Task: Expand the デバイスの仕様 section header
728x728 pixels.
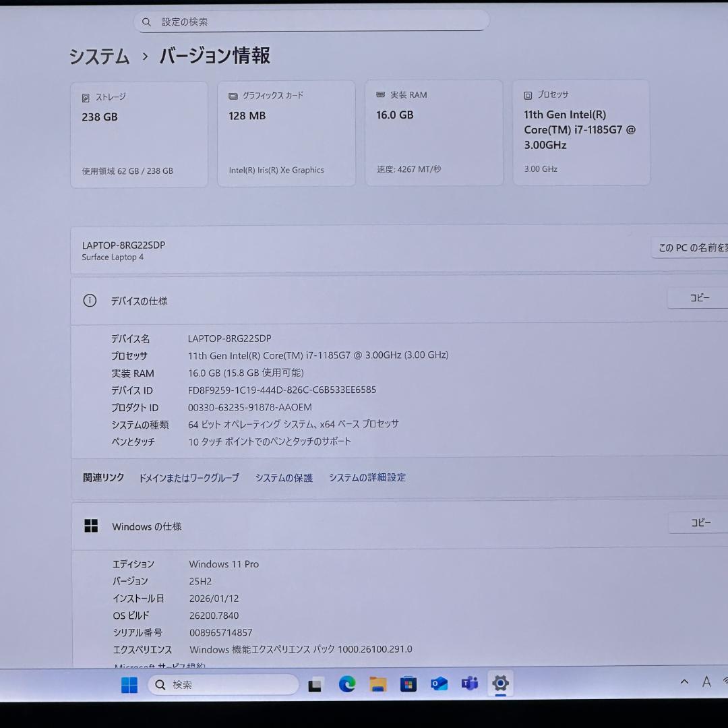Action: tap(140, 301)
